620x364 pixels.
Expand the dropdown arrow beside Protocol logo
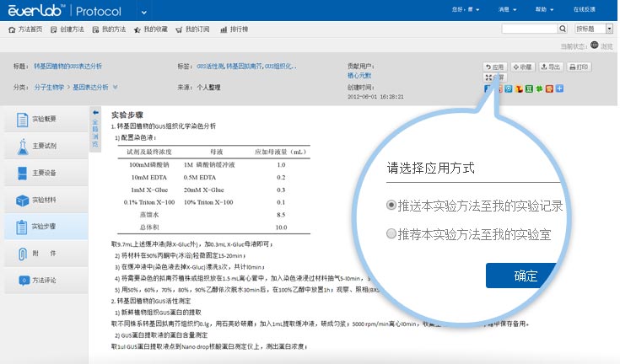point(144,12)
